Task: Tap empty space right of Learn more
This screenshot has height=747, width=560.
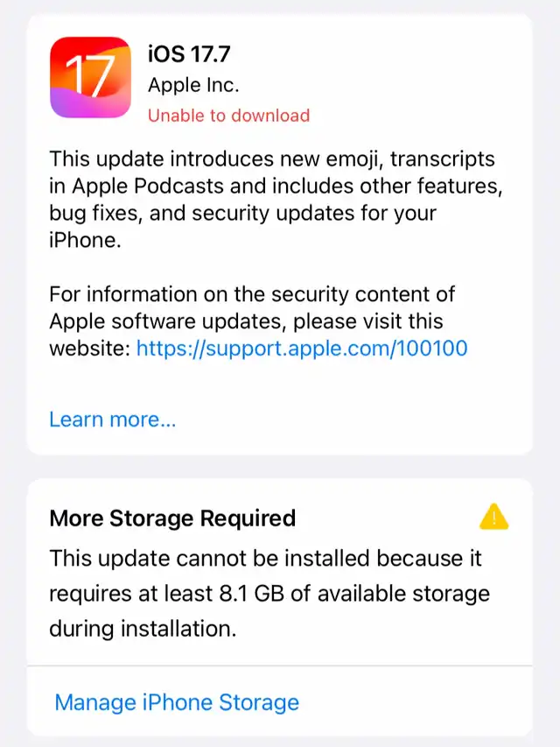Action: click(353, 419)
